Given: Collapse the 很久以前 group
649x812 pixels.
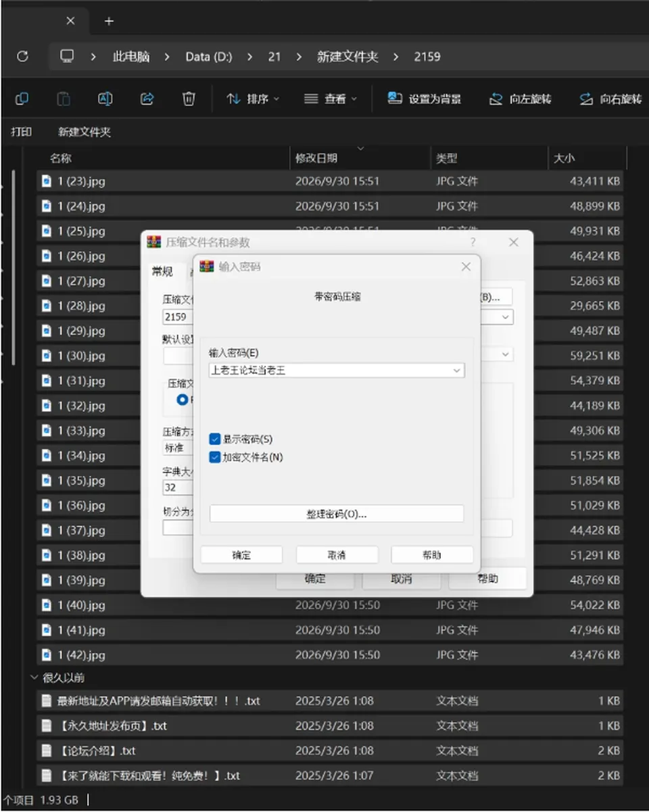Looking at the screenshot, I should (34, 677).
